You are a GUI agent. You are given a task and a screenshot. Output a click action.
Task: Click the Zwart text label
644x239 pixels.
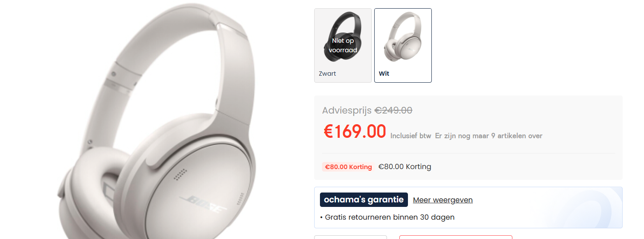pos(327,74)
